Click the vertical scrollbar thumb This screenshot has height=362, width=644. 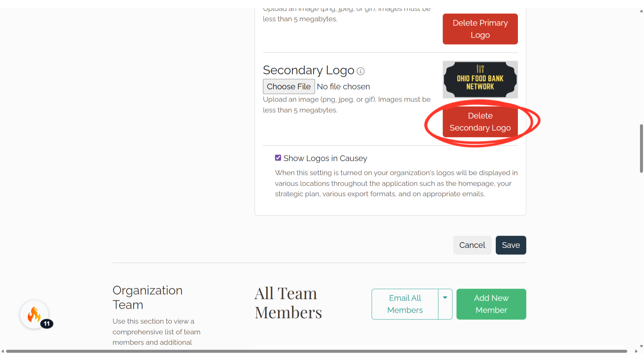(641, 148)
